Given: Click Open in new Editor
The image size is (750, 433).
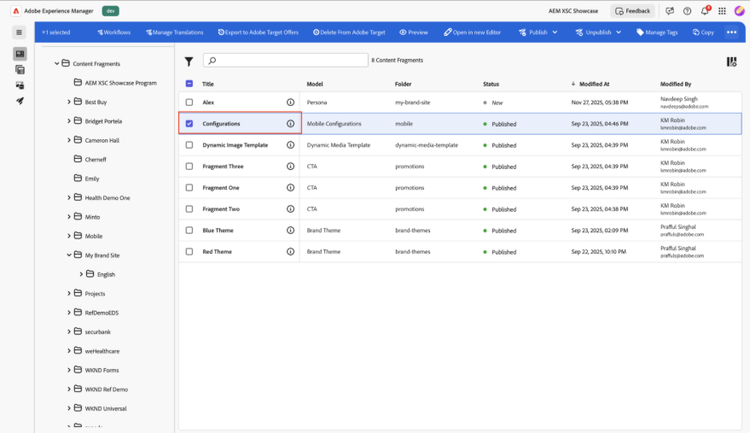Looking at the screenshot, I should (472, 32).
